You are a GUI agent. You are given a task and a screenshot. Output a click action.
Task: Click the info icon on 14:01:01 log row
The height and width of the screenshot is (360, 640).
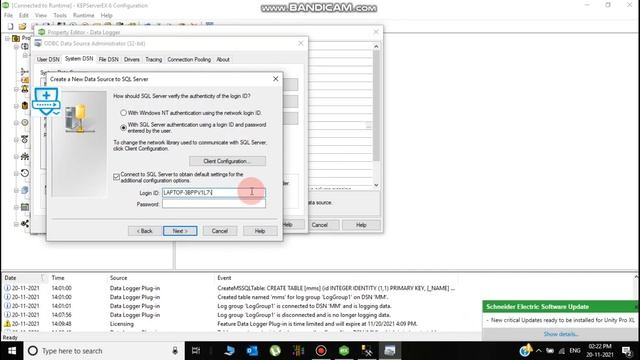(7, 306)
